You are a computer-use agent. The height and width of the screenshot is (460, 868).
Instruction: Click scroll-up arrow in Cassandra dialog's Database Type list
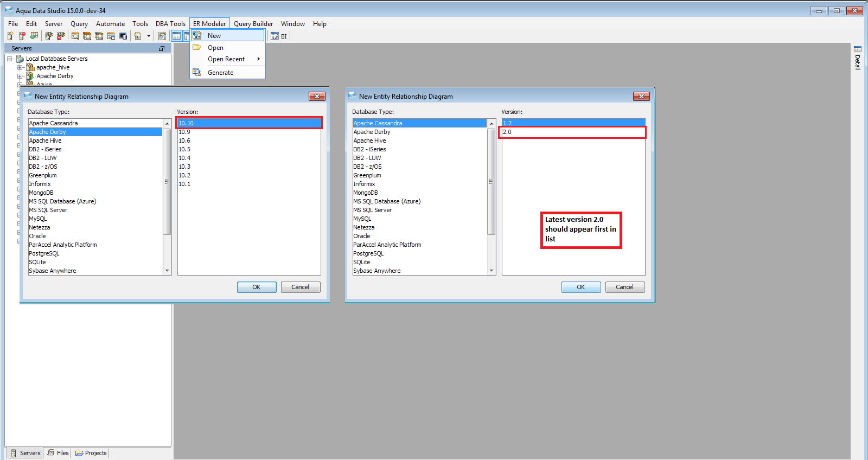point(492,124)
